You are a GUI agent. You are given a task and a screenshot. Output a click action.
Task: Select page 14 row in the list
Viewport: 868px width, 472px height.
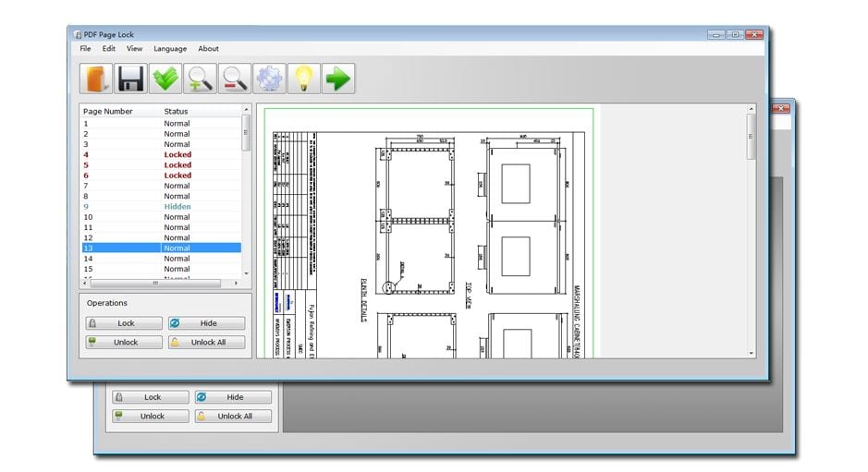[x=162, y=259]
